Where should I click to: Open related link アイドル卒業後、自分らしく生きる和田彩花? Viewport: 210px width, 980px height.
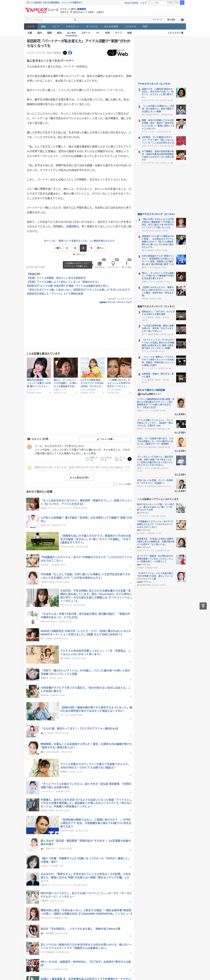coord(56,278)
